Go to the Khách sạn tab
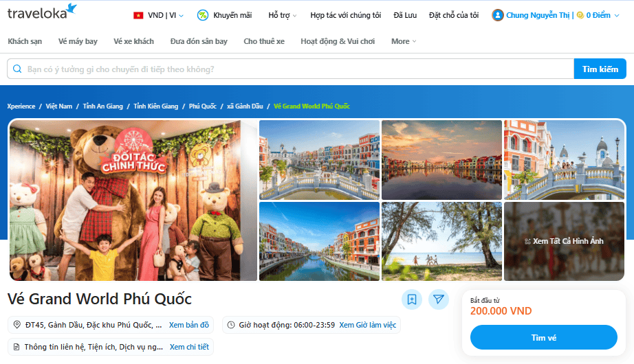 click(25, 41)
